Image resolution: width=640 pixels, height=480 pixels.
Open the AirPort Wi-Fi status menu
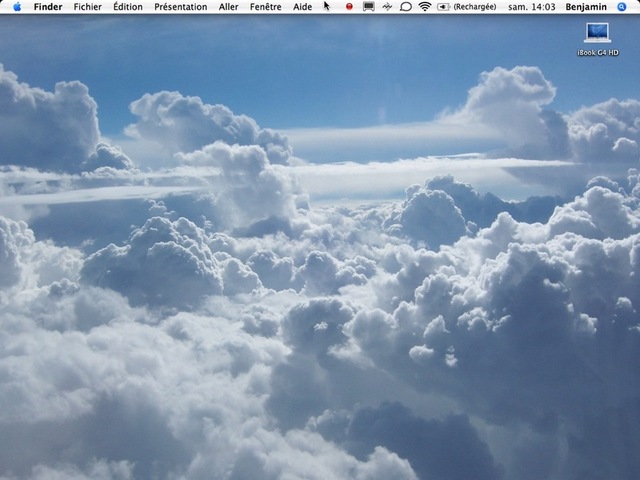point(425,7)
